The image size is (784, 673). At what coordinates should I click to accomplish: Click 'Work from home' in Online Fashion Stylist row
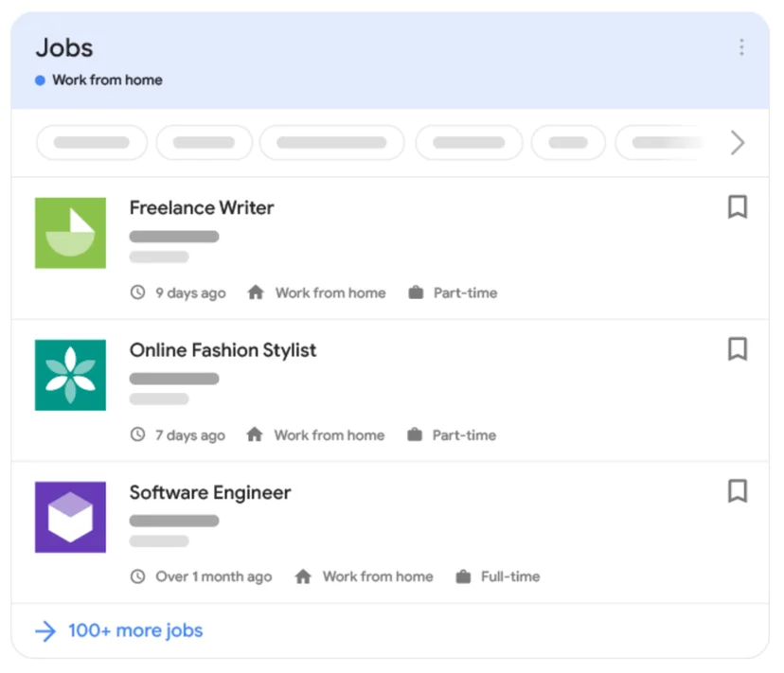pos(330,435)
